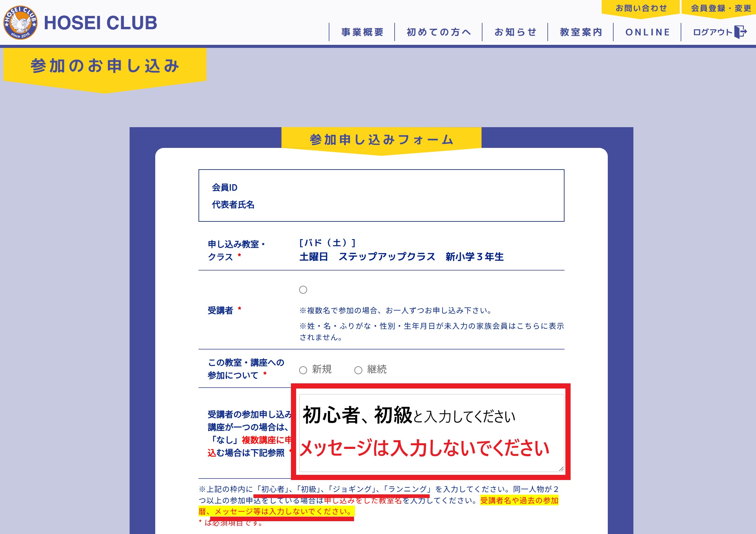Open the お問い合わせ yellow tab
756x534 pixels.
pyautogui.click(x=641, y=8)
